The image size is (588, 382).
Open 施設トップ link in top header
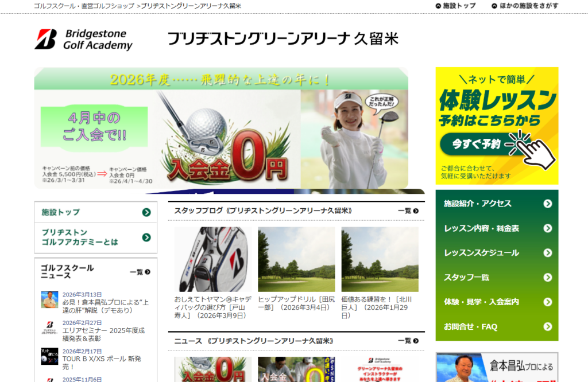point(455,6)
